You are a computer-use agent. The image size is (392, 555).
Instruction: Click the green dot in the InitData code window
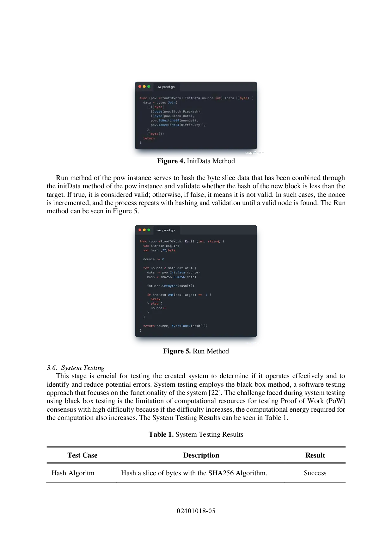(149, 87)
